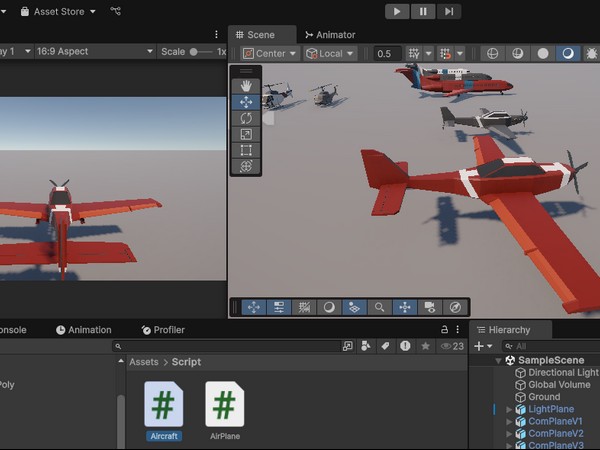
Task: Expand the LightPlane object in Hierarchy
Action: coord(509,409)
